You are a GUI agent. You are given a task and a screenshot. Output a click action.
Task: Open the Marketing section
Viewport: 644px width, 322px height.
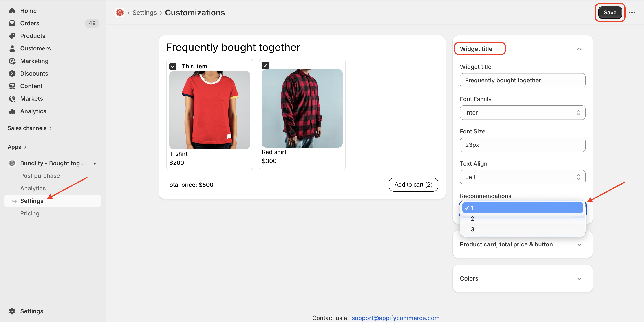[34, 61]
